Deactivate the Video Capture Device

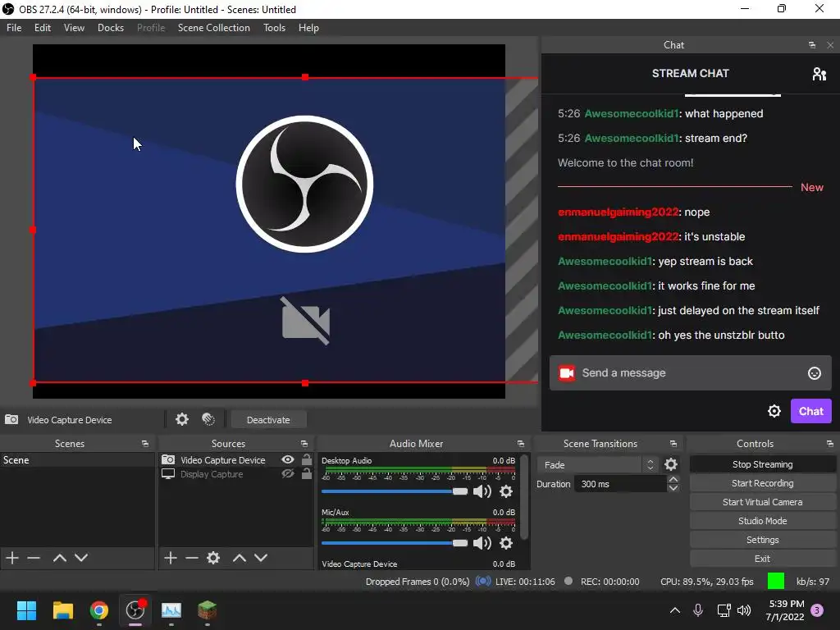tap(268, 420)
